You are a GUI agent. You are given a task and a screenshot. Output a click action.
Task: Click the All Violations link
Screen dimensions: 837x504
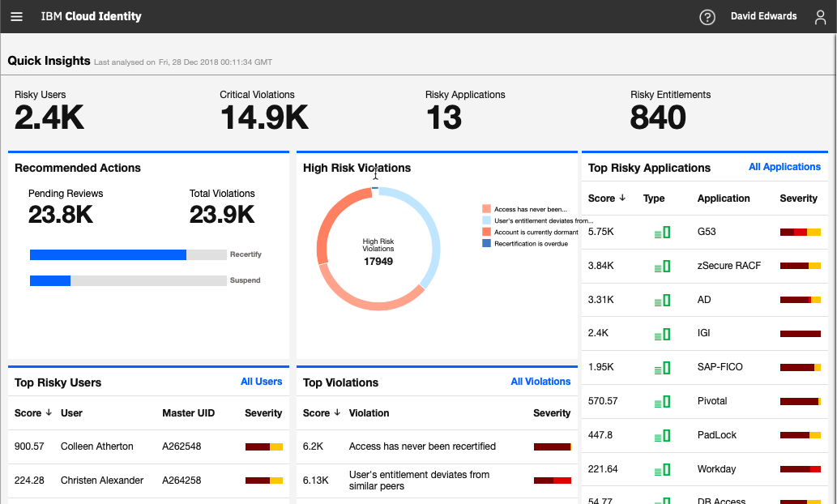[x=540, y=382]
